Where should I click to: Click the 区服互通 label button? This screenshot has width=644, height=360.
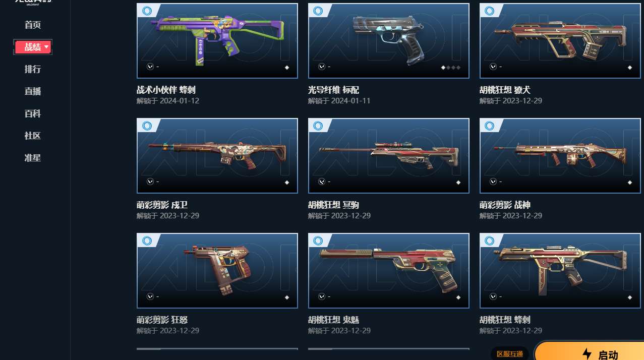click(510, 354)
